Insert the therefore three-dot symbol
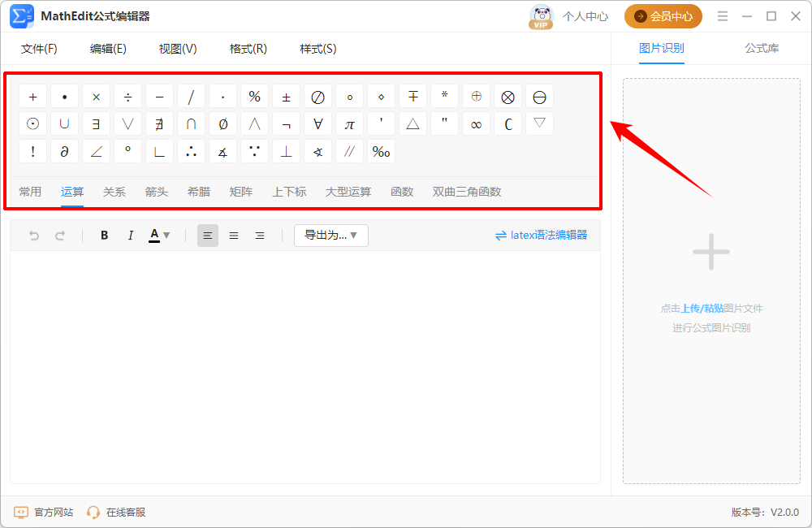 click(x=191, y=151)
